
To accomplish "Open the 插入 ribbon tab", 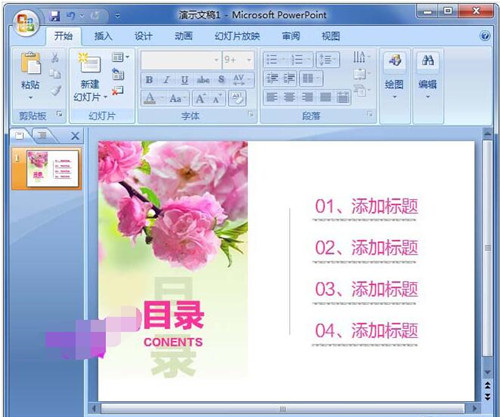I will 103,36.
